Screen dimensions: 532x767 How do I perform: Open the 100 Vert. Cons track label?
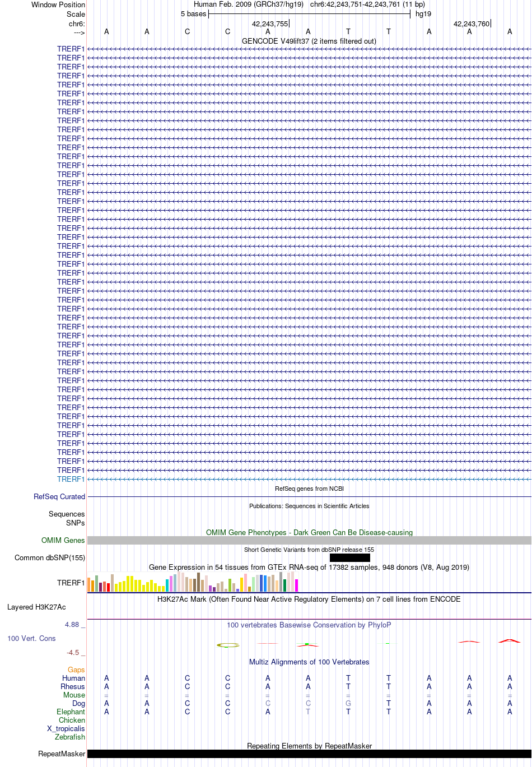click(31, 638)
